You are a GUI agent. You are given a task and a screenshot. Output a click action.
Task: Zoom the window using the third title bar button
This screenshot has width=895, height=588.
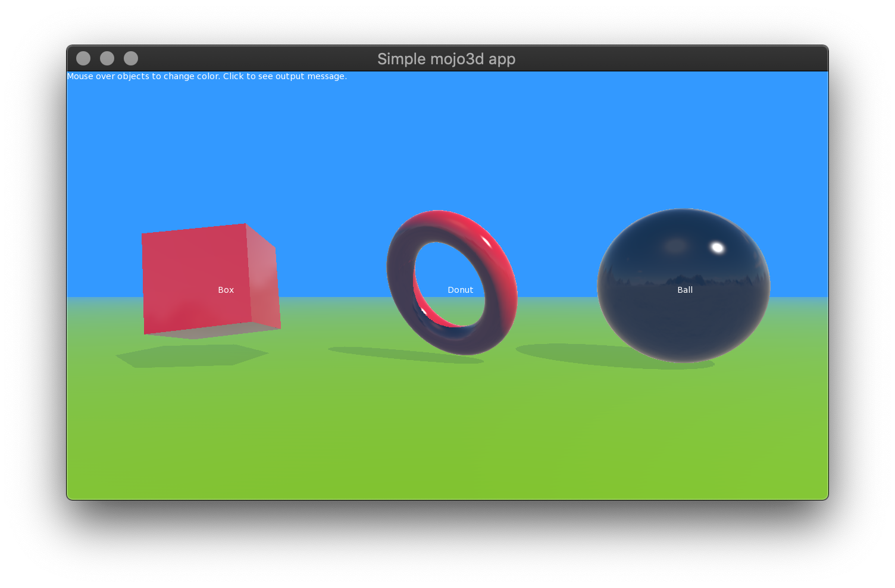click(x=131, y=58)
